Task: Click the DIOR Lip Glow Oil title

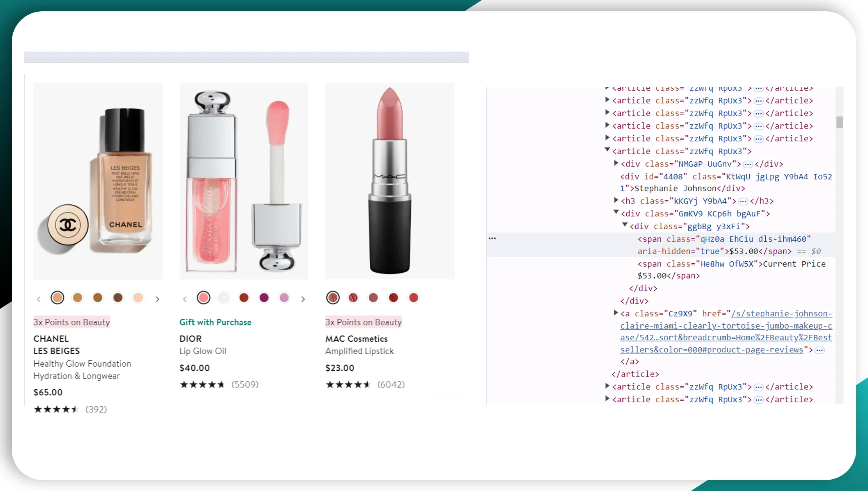Action: click(x=203, y=345)
